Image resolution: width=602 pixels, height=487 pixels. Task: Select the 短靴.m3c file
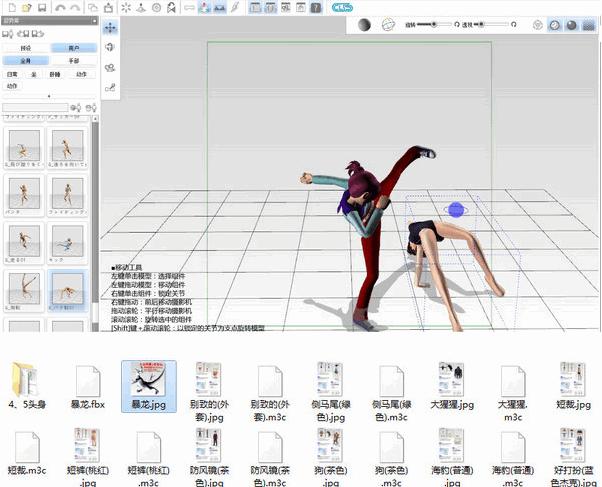click(x=27, y=453)
